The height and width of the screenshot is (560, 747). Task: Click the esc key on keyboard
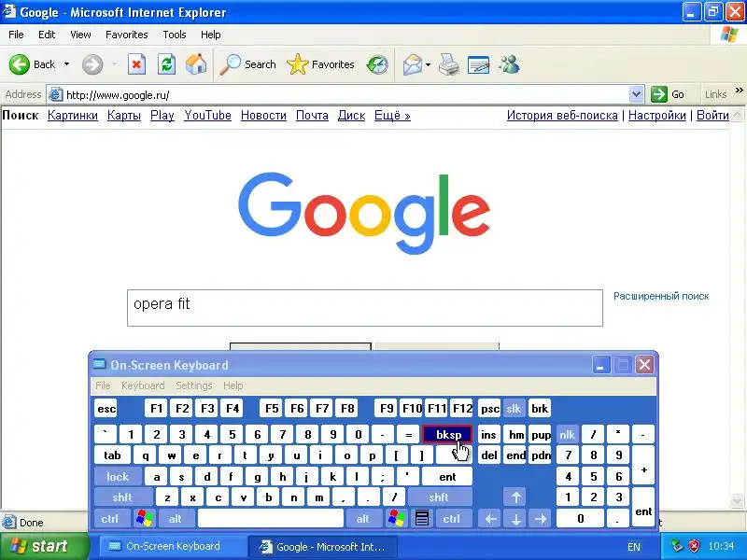coord(106,409)
